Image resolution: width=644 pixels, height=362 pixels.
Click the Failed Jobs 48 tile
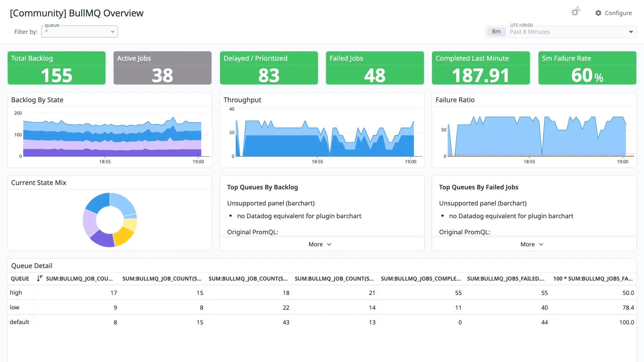point(375,68)
